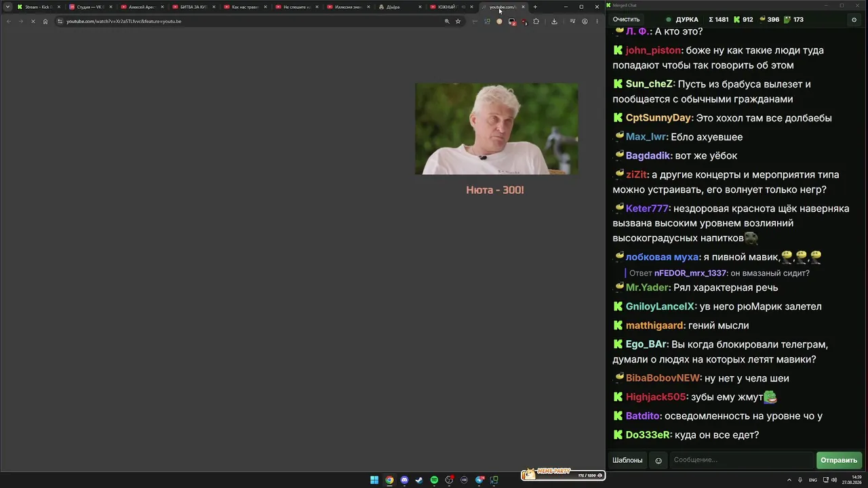The image size is (868, 488).
Task: Click Sun_cheZ username in chat
Action: [649, 84]
